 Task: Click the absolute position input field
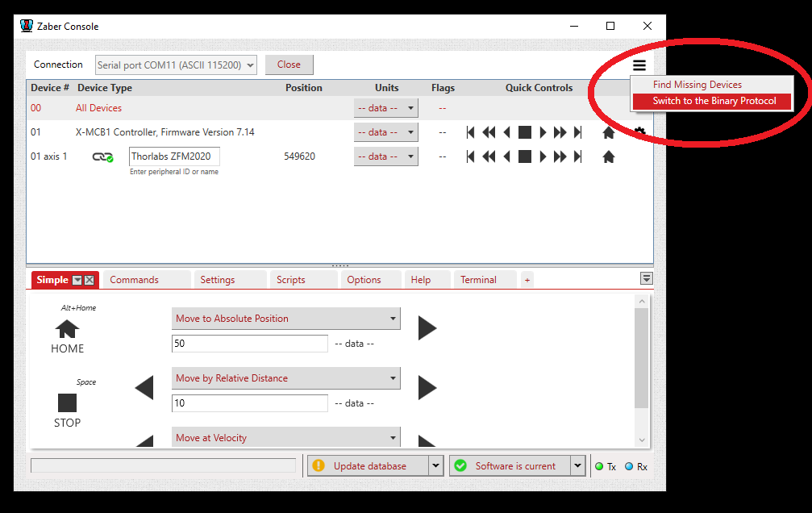point(250,344)
